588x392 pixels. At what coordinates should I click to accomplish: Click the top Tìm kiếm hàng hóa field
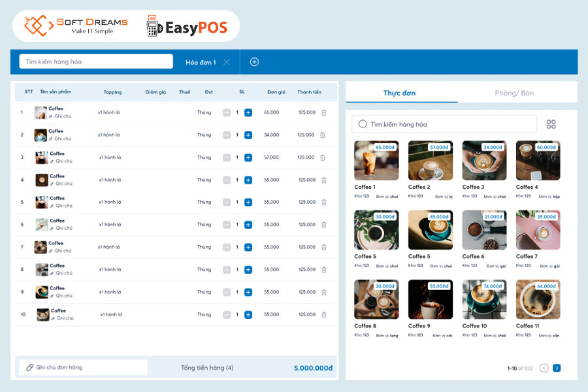(96, 62)
